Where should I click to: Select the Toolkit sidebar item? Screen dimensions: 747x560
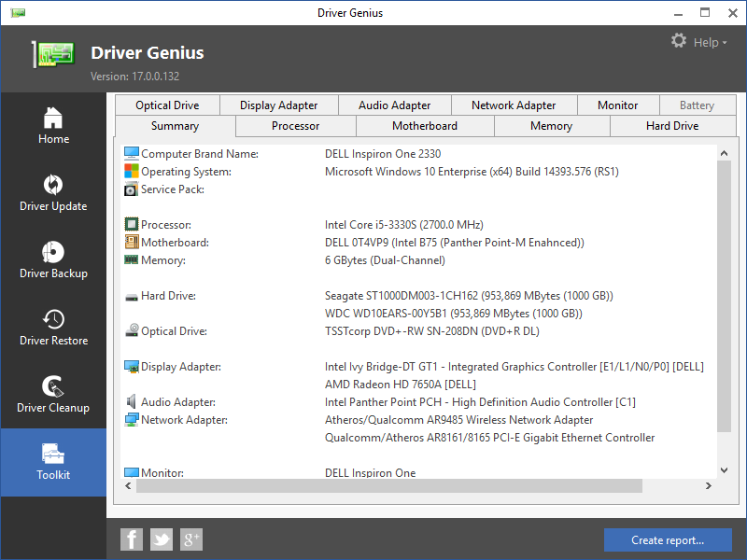pos(53,462)
